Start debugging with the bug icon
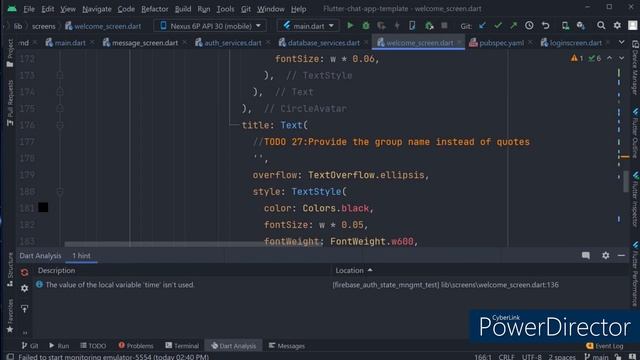640x360 pixels. [366, 26]
